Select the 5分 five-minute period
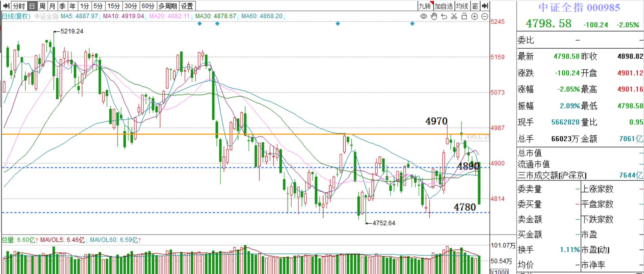 tap(98, 6)
